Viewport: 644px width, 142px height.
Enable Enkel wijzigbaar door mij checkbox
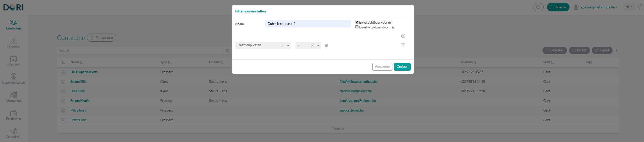[x=357, y=27]
